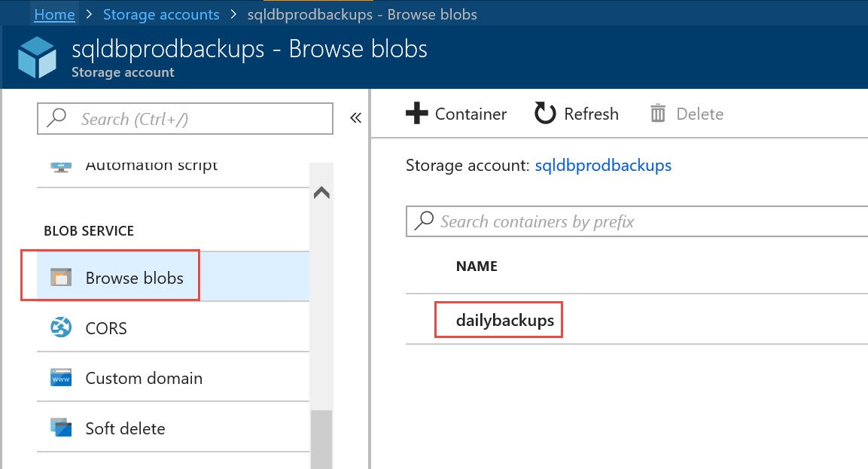Click the Automation script monitor icon

[x=61, y=166]
